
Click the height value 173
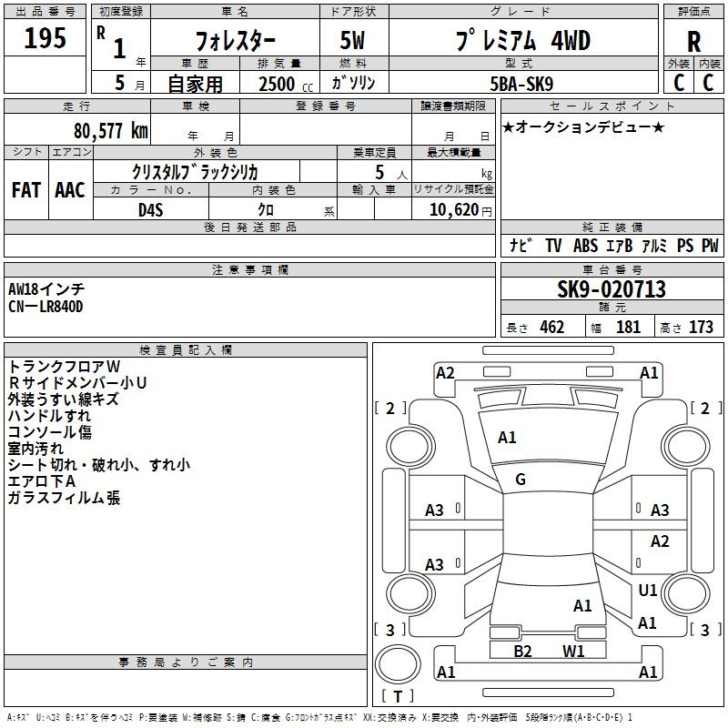pos(701,327)
